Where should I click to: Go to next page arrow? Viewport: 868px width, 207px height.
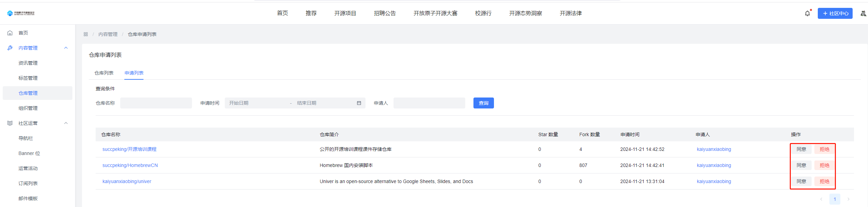848,199
